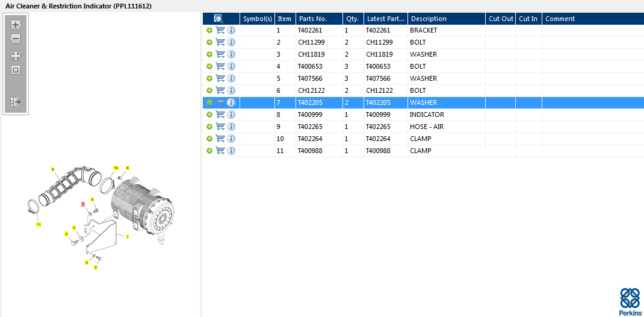Click gear icon for WASHER CH11819
Image resolution: width=644 pixels, height=317 pixels.
point(209,54)
